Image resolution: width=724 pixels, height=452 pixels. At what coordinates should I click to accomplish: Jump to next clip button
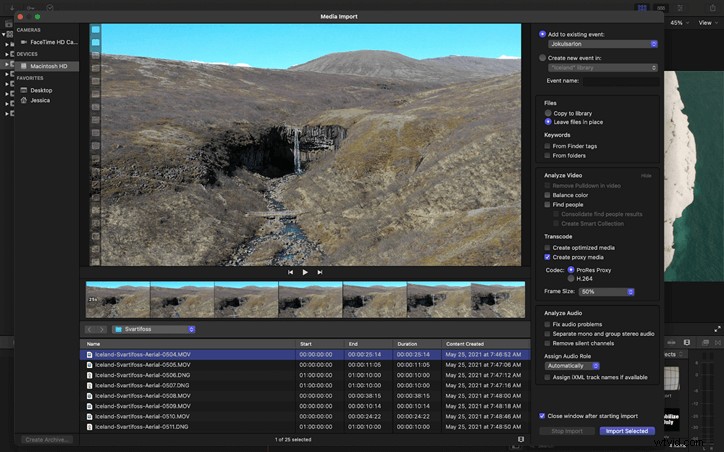(x=320, y=272)
